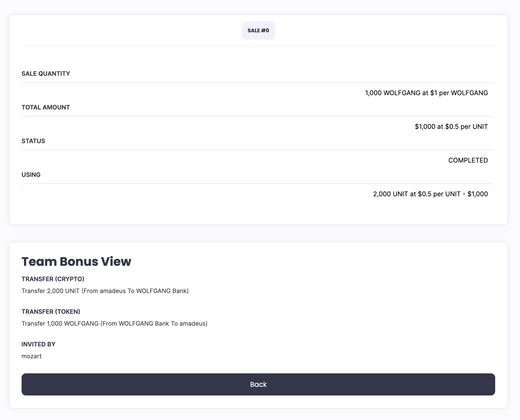Focus the Using field showing 2,000 UNIT

click(x=258, y=194)
